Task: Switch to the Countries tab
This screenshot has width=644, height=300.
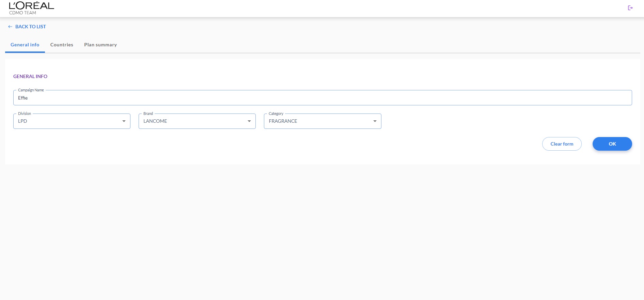Action: 62,45
